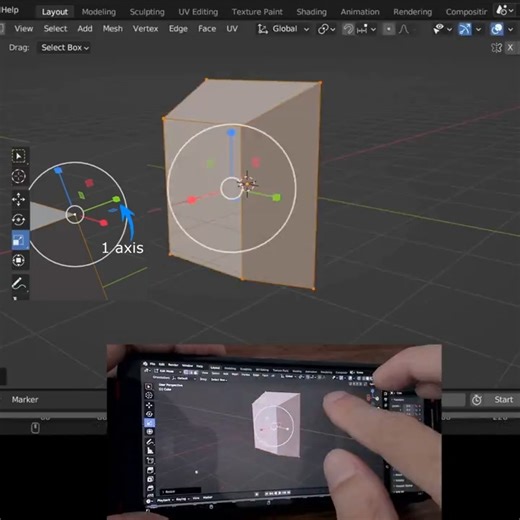Click the 3D cursor crosshair in viewport
520x520 pixels.
click(247, 184)
